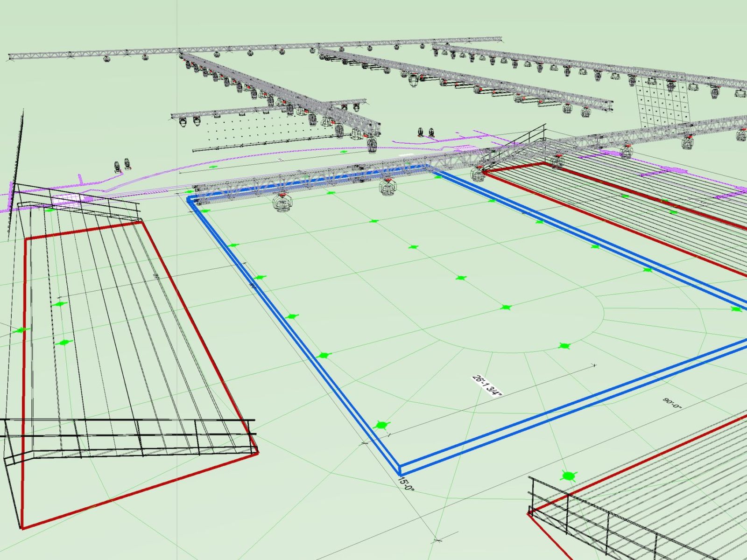The image size is (747, 560).
Task: Select the large green marker beside bottom-right bleacher
Action: (568, 476)
